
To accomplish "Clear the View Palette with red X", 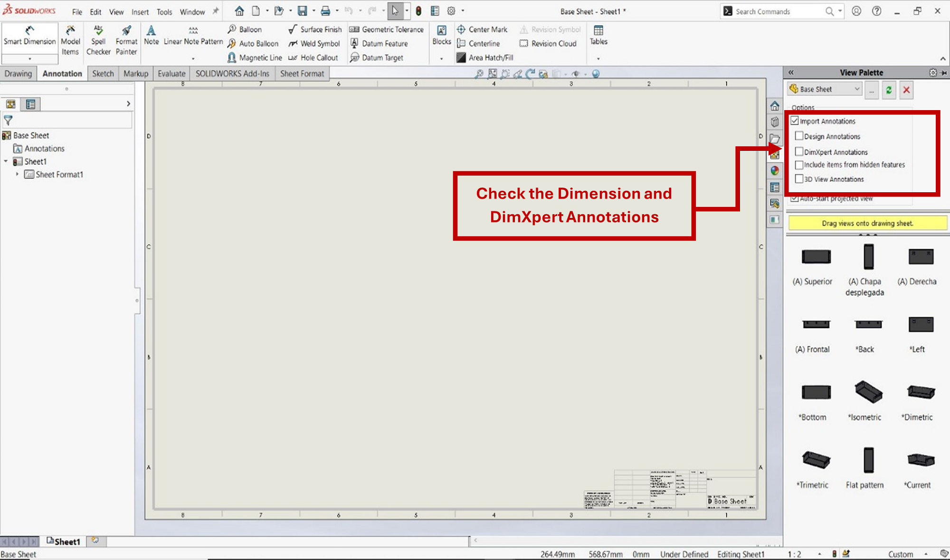I will coord(906,90).
